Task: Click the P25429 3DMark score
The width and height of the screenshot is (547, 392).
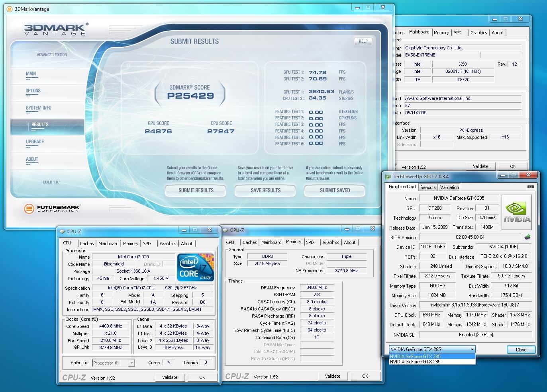Action: pos(190,96)
